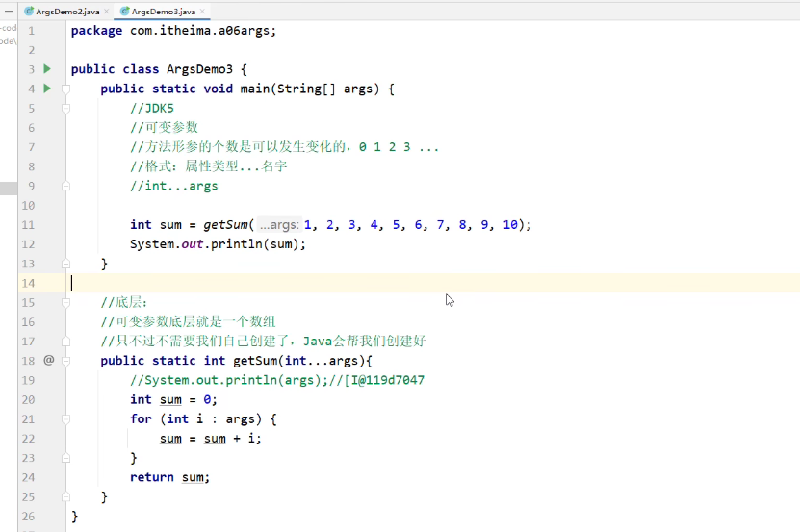The image size is (800, 532).
Task: Click the for keyword on line 21
Action: [141, 419]
